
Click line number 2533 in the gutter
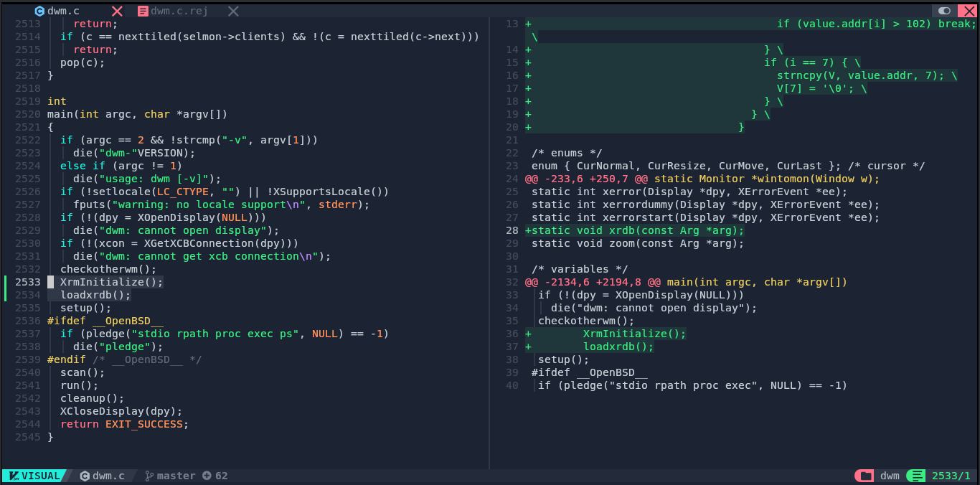[28, 282]
